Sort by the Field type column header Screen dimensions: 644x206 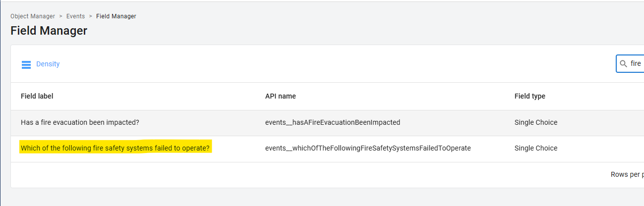[x=530, y=96]
